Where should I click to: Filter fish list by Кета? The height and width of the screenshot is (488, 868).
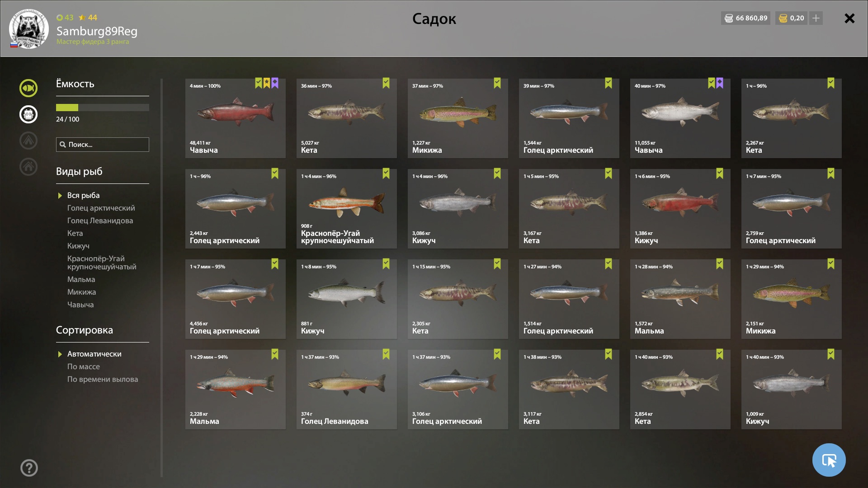click(x=75, y=233)
